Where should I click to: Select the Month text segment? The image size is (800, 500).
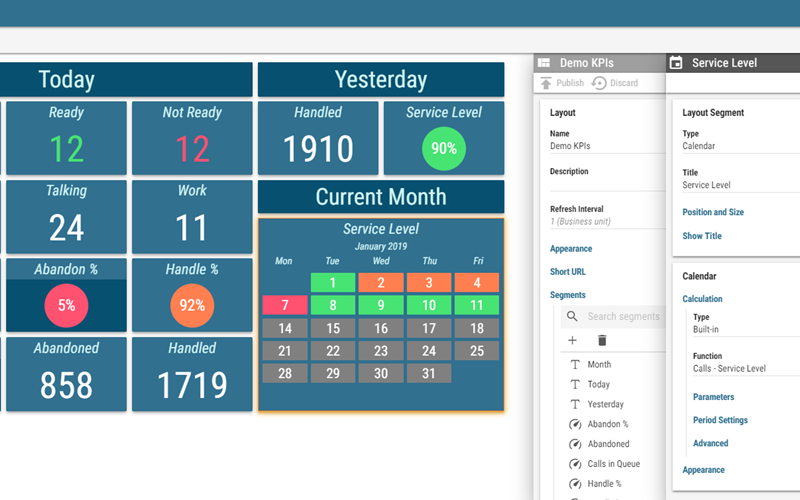[x=599, y=364]
